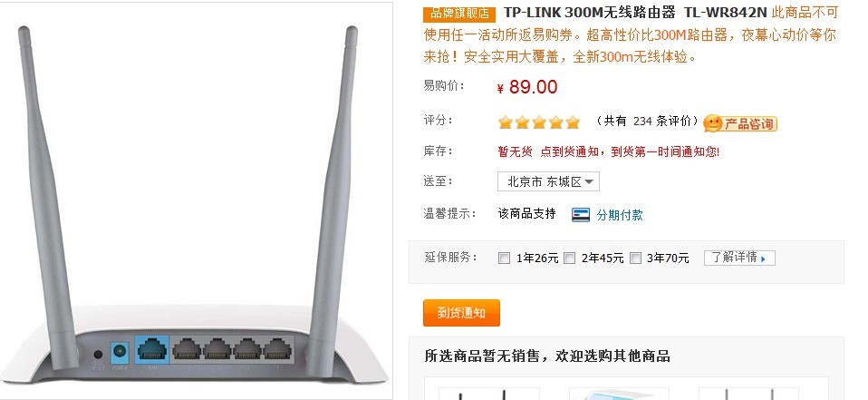
Task: Open the 234 条评价 reviews link
Action: [662, 121]
